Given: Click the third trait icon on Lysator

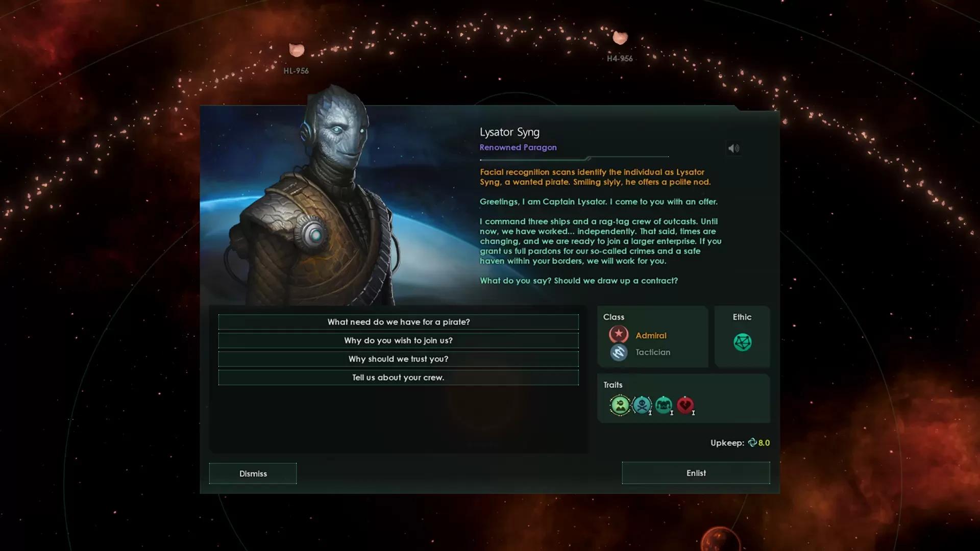Looking at the screenshot, I should tap(663, 405).
